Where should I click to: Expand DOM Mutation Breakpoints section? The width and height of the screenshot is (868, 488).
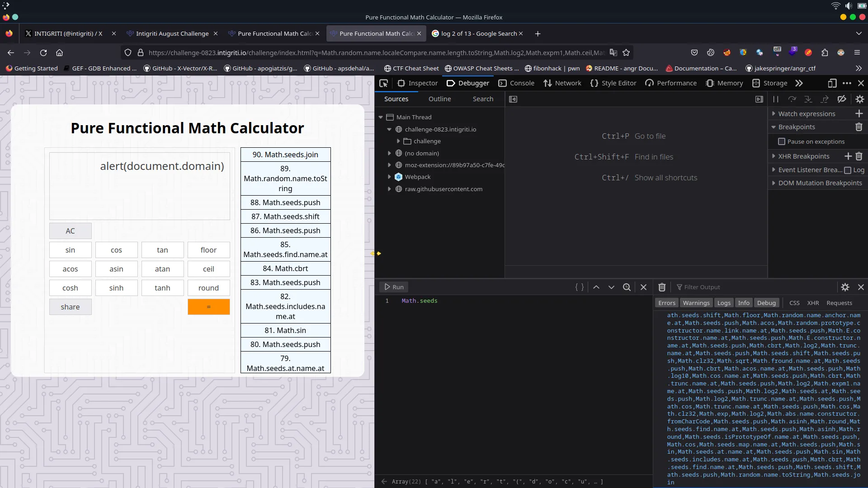[x=774, y=183]
